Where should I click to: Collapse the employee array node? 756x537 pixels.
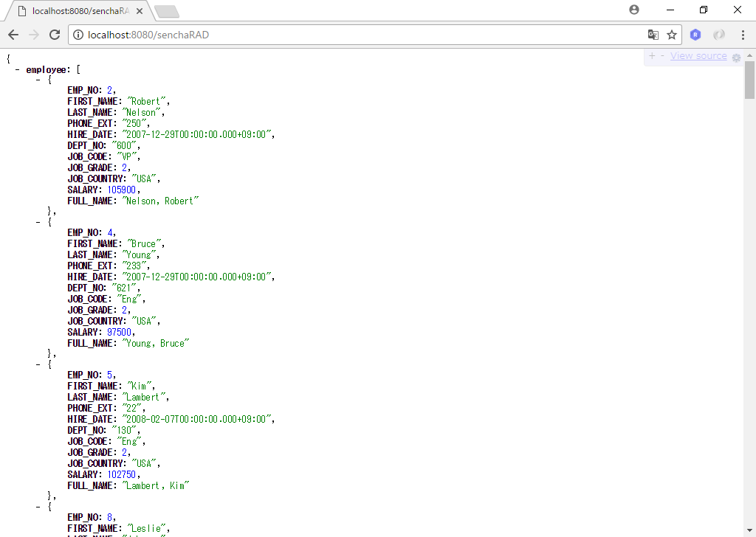pyautogui.click(x=16, y=69)
